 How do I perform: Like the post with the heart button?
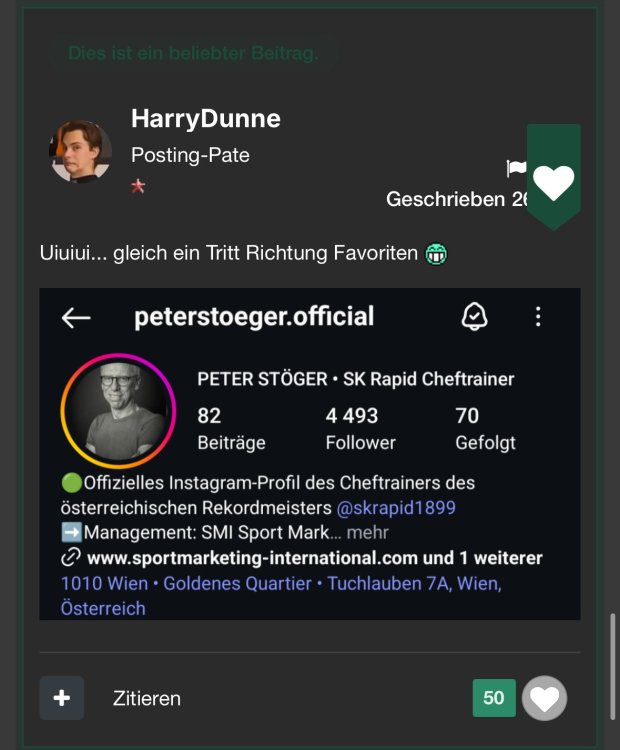pos(544,698)
